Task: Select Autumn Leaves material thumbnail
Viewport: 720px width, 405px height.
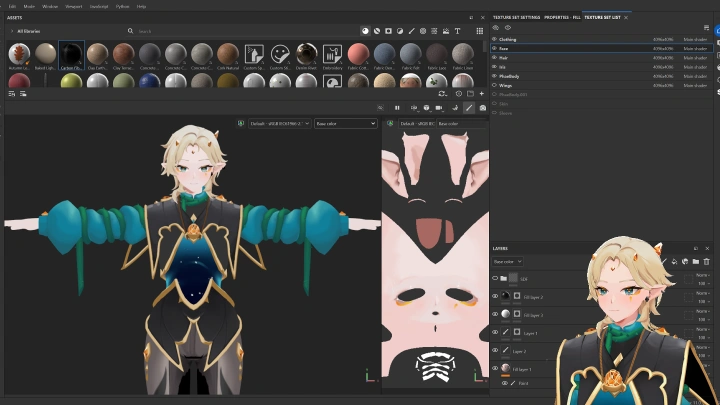Action: (x=19, y=56)
